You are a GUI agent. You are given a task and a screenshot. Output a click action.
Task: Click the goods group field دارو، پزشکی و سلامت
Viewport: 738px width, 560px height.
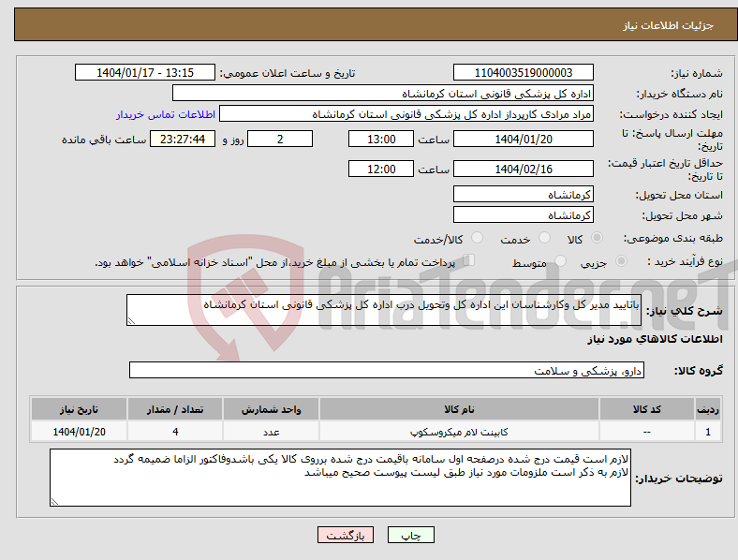[387, 370]
